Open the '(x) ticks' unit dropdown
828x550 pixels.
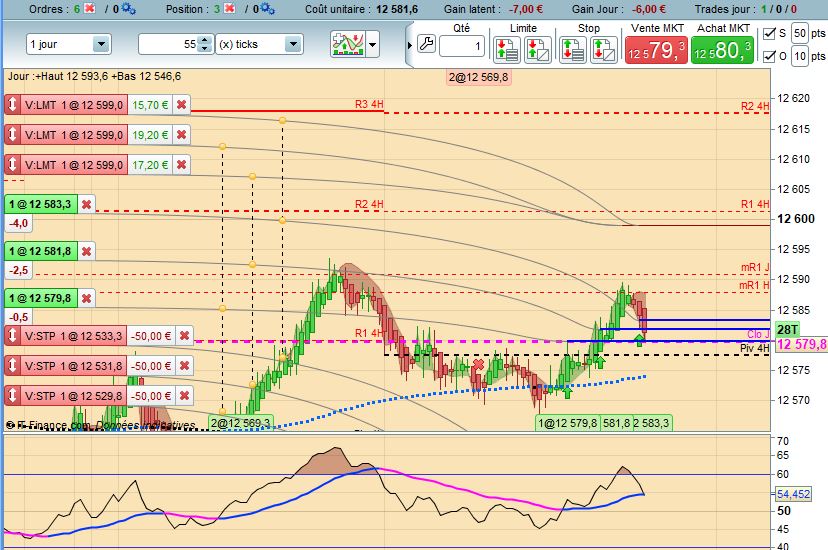pyautogui.click(x=293, y=44)
